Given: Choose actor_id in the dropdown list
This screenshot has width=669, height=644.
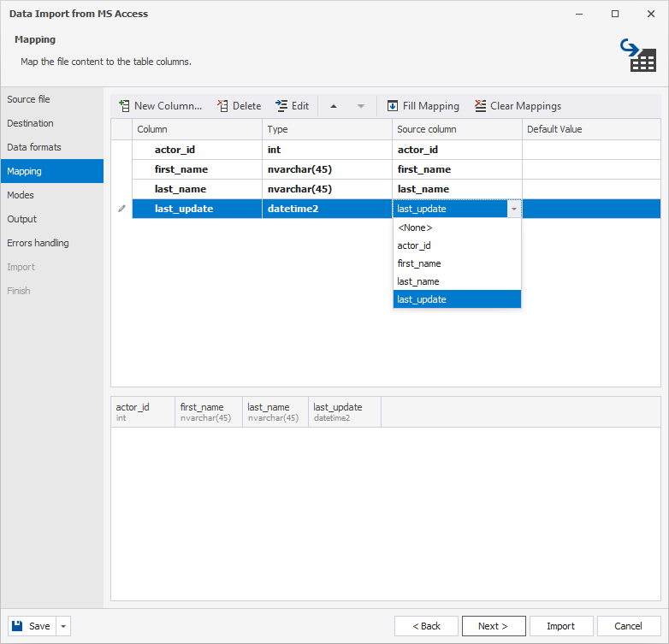Looking at the screenshot, I should 457,245.
